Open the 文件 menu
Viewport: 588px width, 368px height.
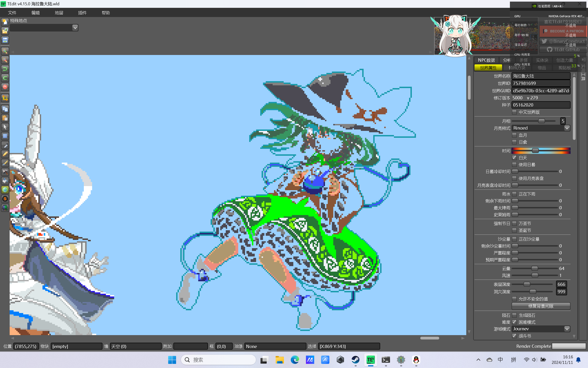point(12,13)
